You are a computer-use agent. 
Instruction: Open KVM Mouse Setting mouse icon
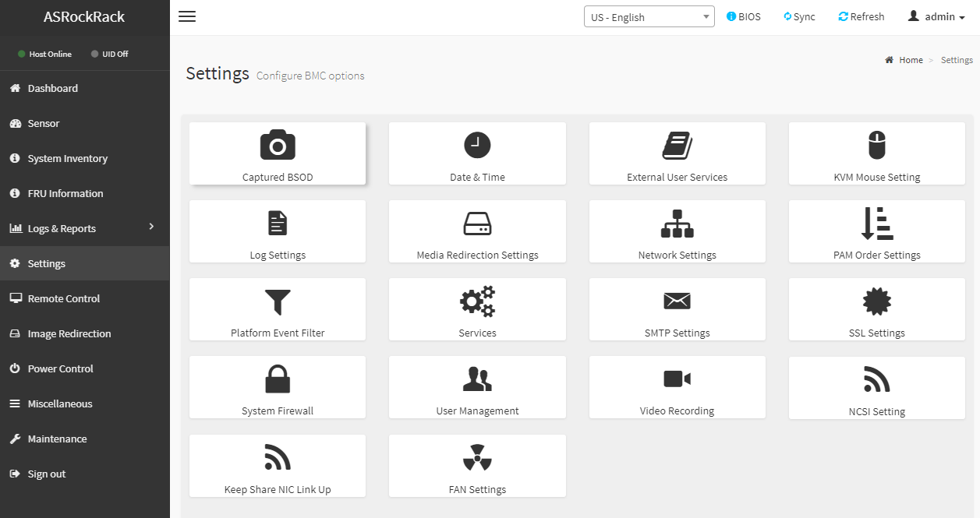tap(877, 146)
